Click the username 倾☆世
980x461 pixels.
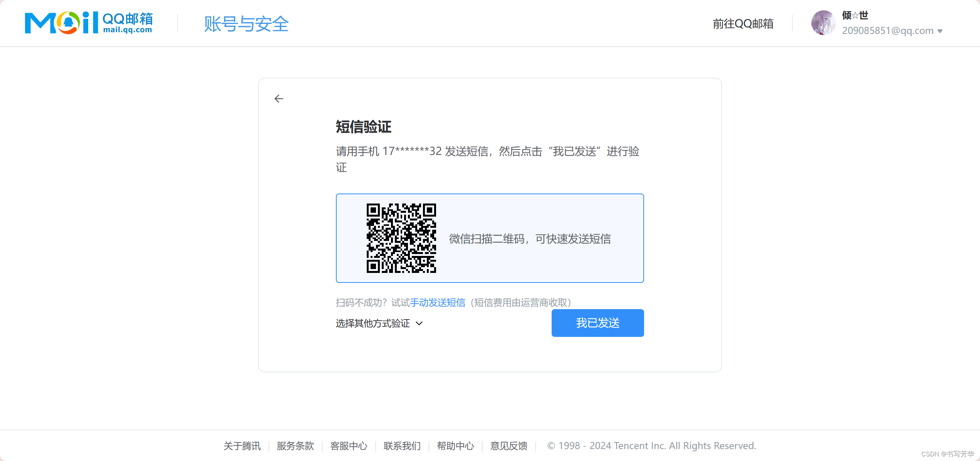coord(855,15)
